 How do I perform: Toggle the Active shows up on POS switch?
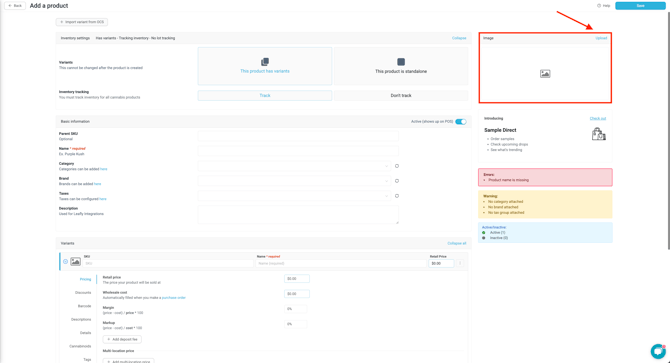(461, 122)
